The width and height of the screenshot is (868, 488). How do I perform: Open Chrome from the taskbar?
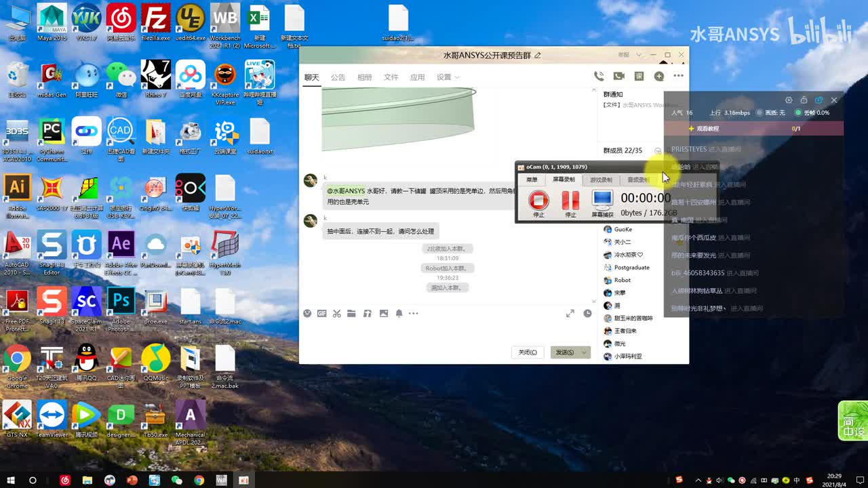pyautogui.click(x=199, y=480)
